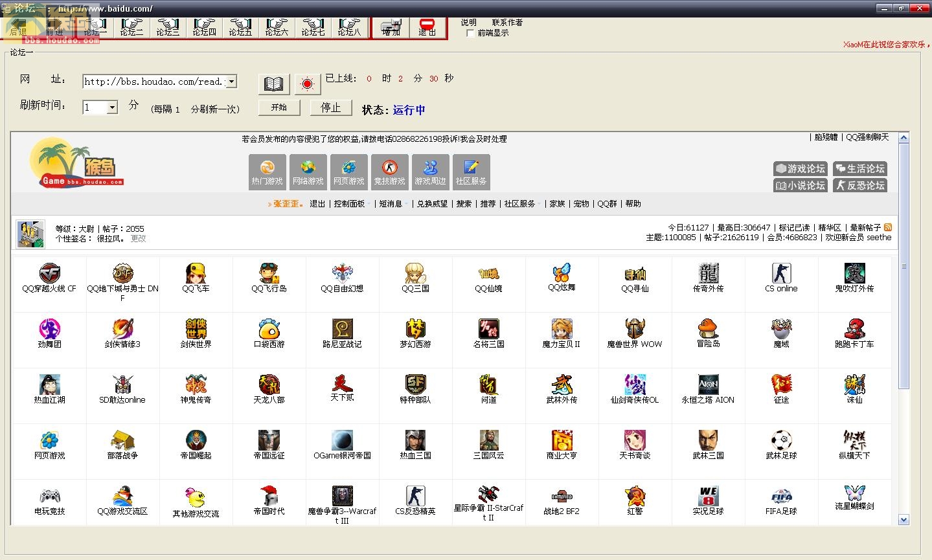Open the 冒险岛 forum icon
This screenshot has width=932, height=560.
(x=708, y=328)
